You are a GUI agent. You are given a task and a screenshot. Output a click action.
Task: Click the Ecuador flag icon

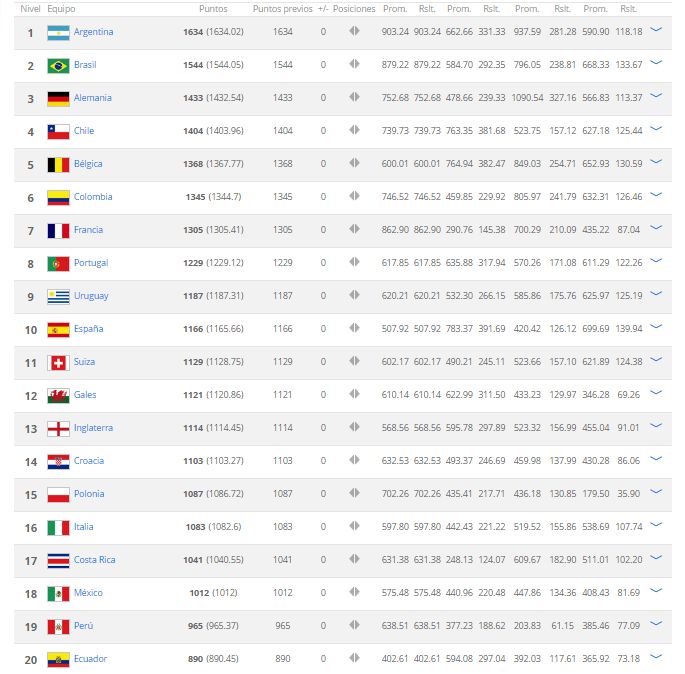[x=58, y=660]
